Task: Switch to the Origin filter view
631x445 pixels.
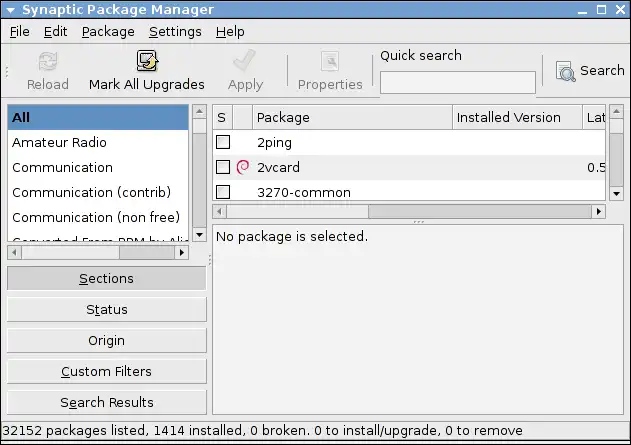Action: 107,340
